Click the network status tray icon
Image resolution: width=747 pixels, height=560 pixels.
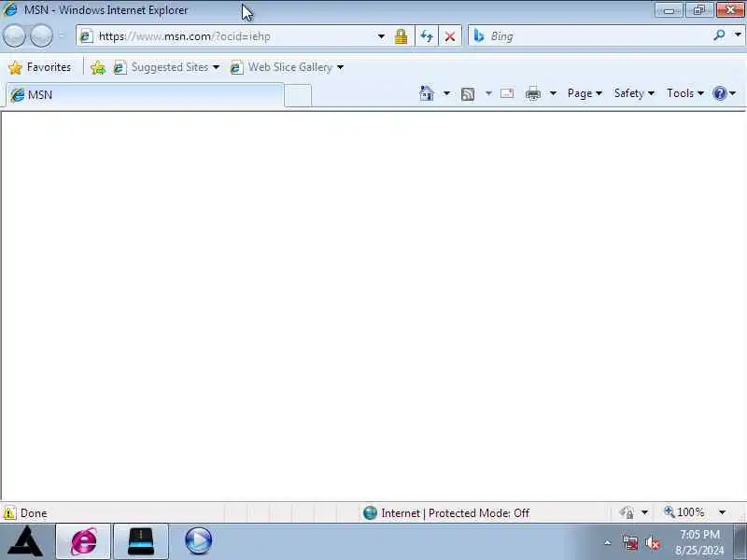click(630, 542)
